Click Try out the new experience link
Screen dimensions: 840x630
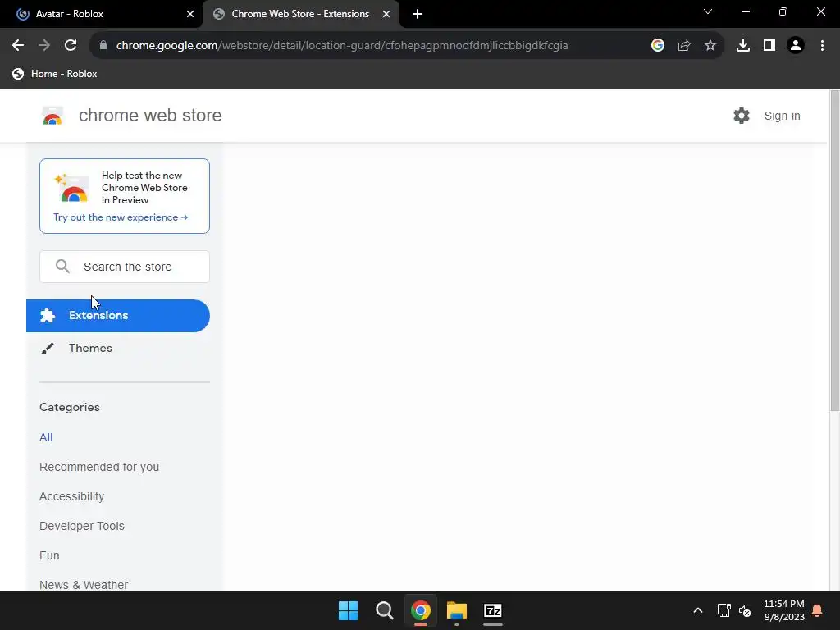(x=121, y=217)
